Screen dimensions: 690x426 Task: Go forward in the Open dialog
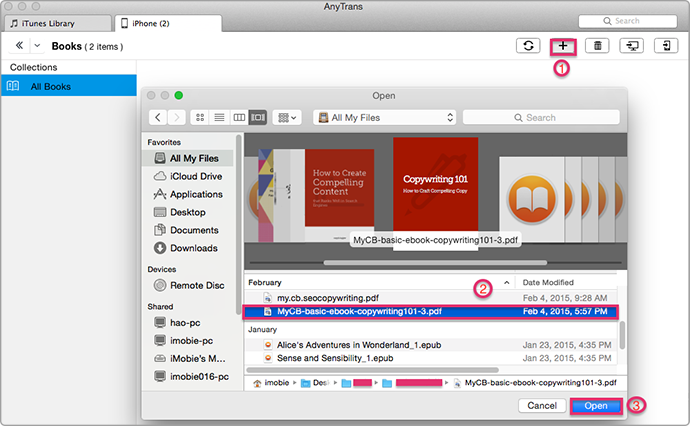[x=176, y=118]
